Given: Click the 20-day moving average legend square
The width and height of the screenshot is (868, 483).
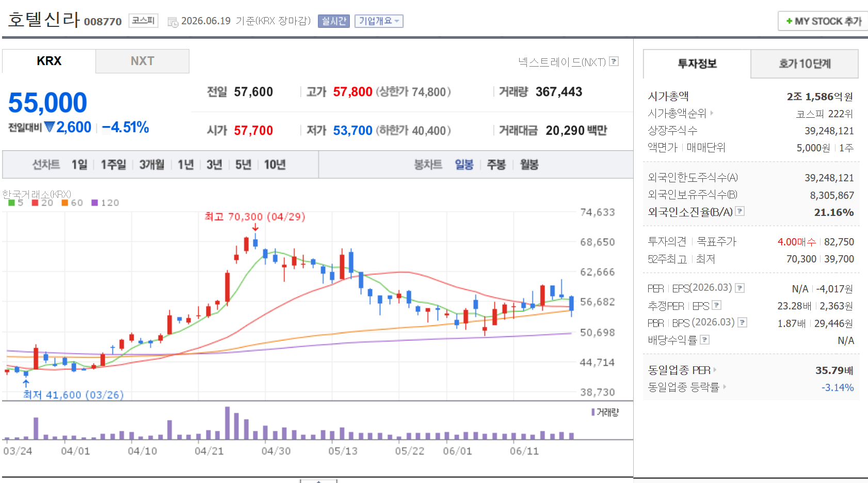Looking at the screenshot, I should click(35, 202).
